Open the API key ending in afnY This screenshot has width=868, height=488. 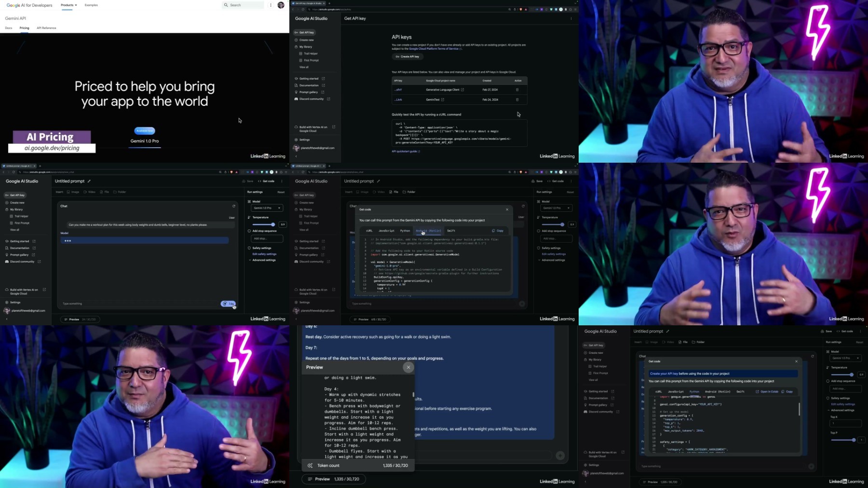398,90
